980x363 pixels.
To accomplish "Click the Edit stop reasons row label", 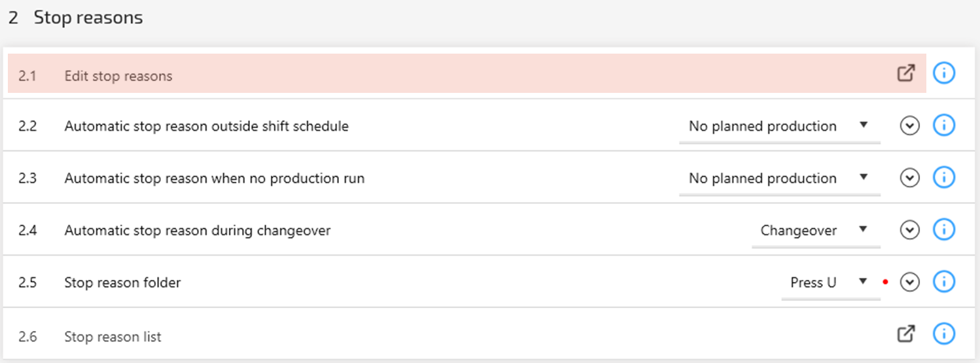I will coord(118,76).
